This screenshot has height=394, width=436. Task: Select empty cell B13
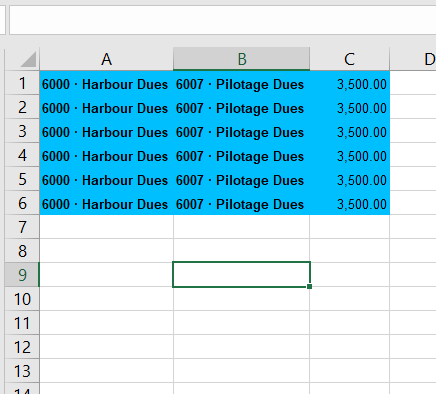tap(241, 371)
